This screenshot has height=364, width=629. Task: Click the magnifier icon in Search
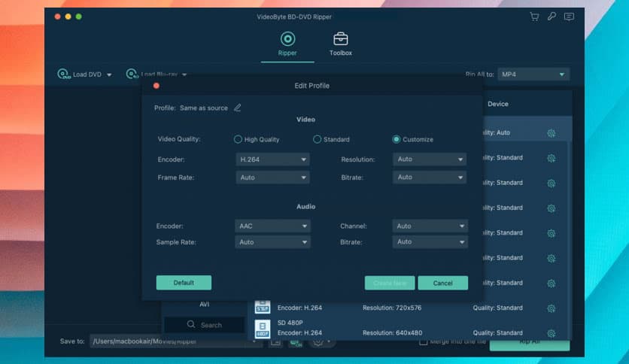point(191,324)
